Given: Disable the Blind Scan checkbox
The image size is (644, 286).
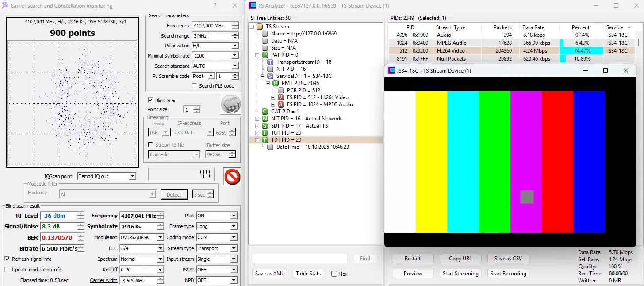Looking at the screenshot, I should click(x=150, y=100).
